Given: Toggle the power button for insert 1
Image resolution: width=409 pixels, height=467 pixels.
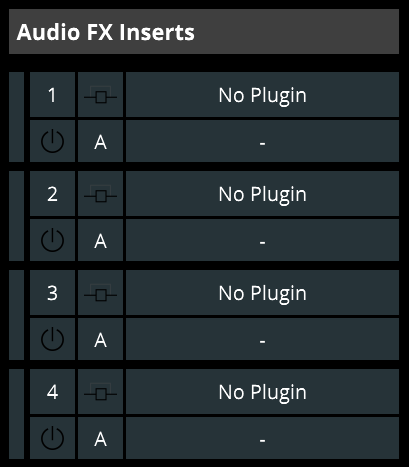Looking at the screenshot, I should 52,141.
